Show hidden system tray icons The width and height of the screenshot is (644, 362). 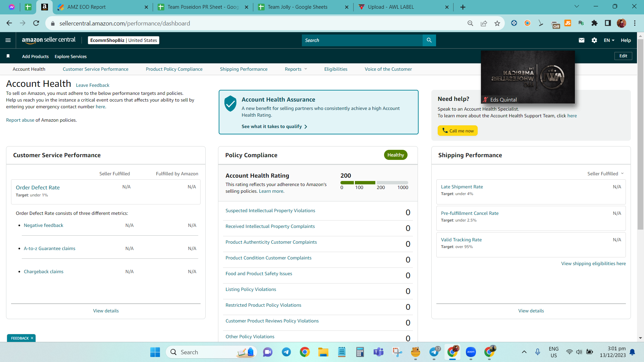click(x=524, y=352)
